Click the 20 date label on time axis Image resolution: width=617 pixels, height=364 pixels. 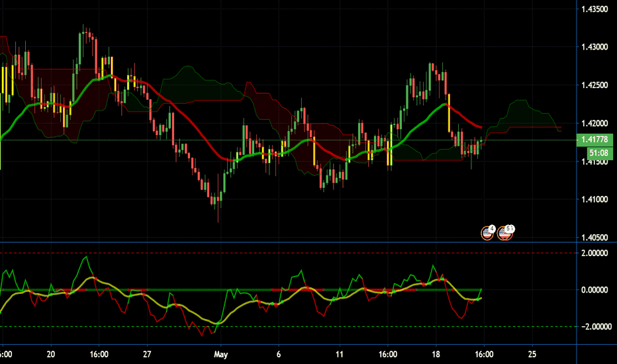point(51,354)
